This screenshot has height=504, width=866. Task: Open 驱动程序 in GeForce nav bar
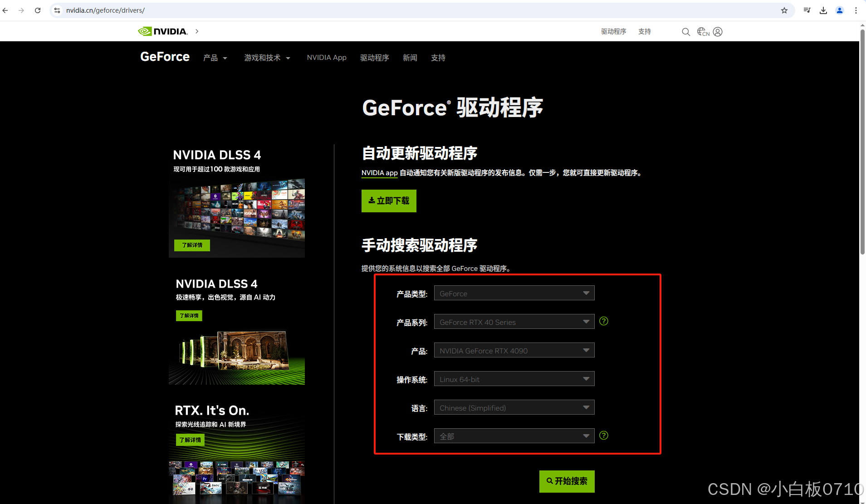click(375, 58)
